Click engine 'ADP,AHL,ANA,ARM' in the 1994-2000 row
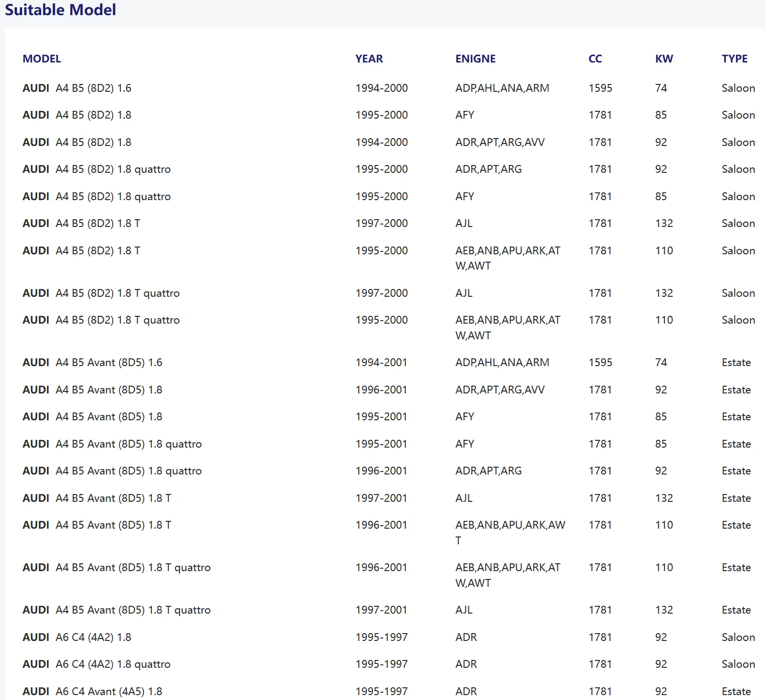Viewport: 766px width, 700px height. pyautogui.click(x=502, y=88)
